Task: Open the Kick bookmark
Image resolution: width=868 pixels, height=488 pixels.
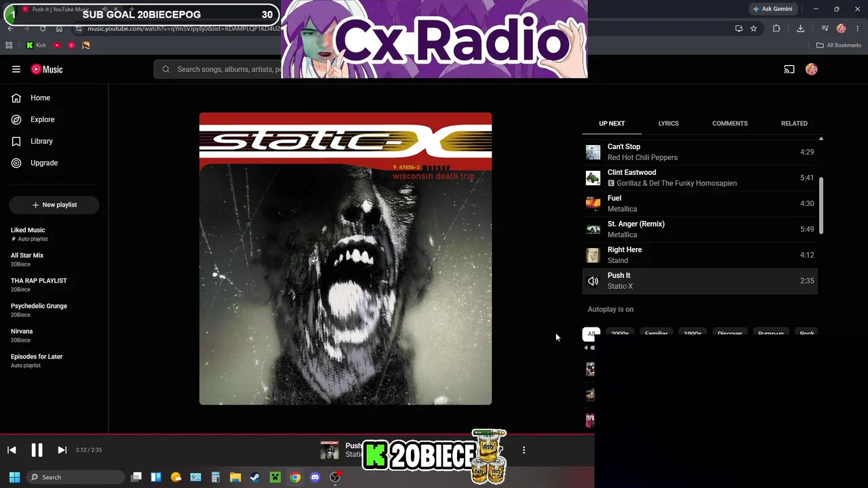Action: [37, 45]
